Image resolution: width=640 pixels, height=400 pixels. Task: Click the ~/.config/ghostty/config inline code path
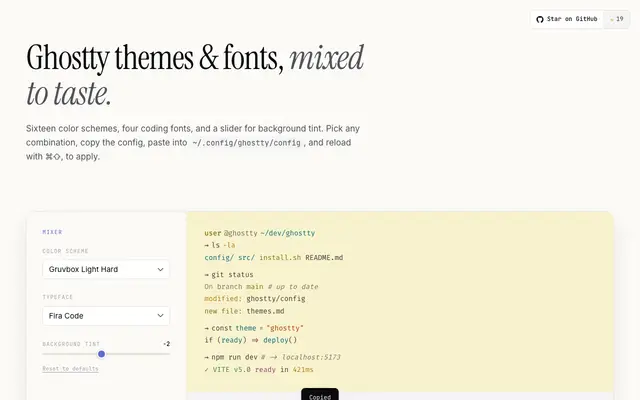coord(246,143)
